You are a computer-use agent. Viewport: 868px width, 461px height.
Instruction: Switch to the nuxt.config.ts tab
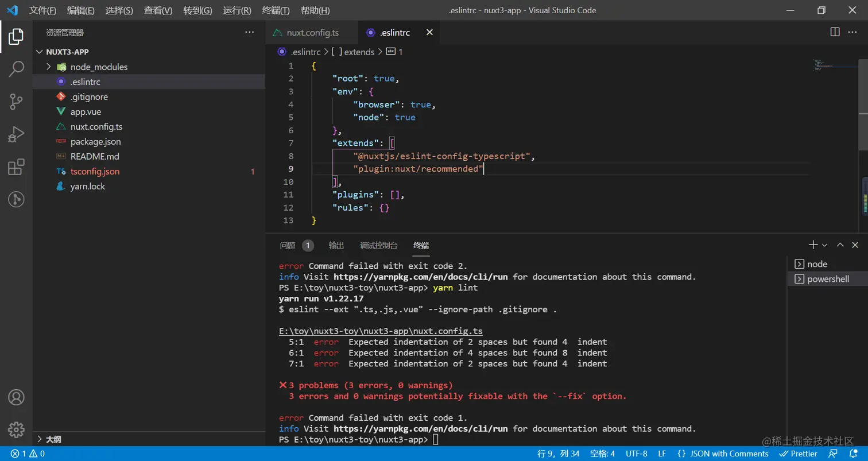pyautogui.click(x=312, y=33)
